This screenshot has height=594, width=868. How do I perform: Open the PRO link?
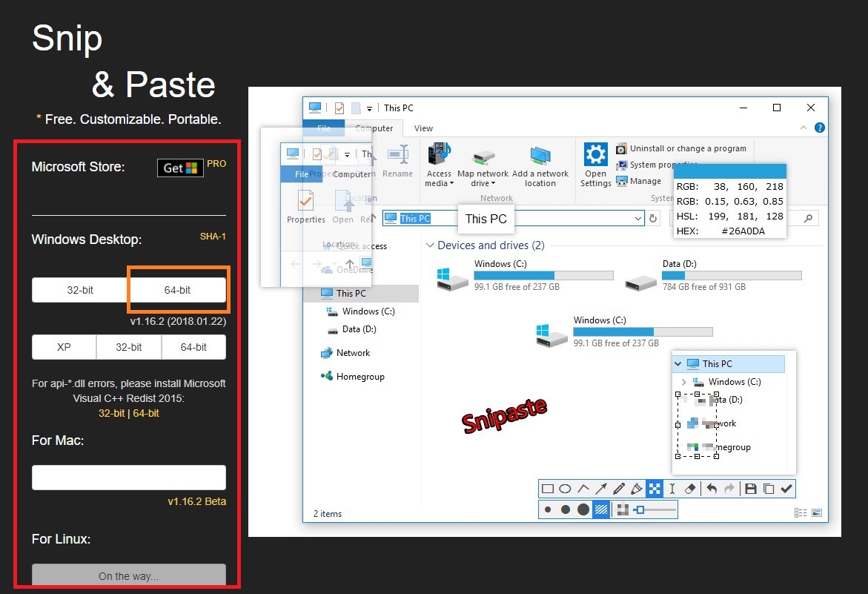pyautogui.click(x=216, y=164)
